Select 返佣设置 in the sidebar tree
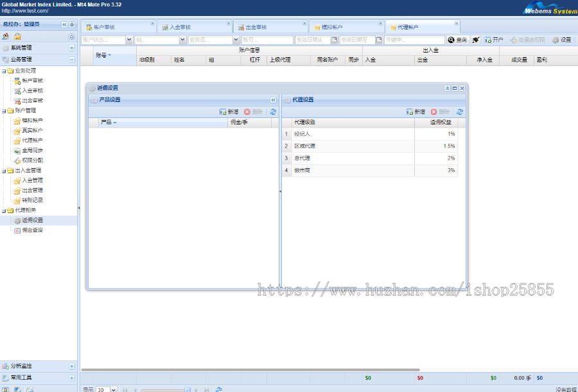Image resolution: width=578 pixels, height=392 pixels. [33, 220]
